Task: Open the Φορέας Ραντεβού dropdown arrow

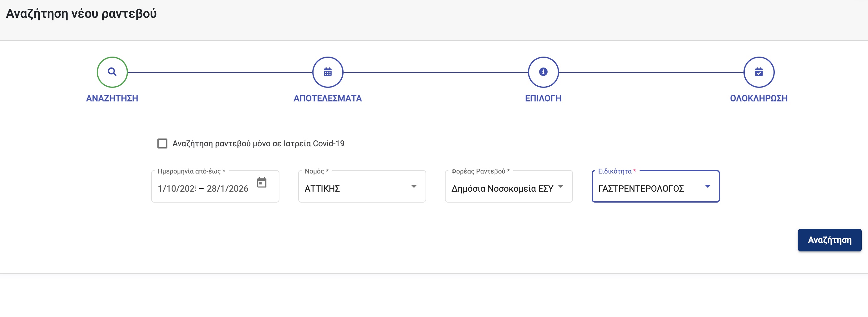Action: 560,186
